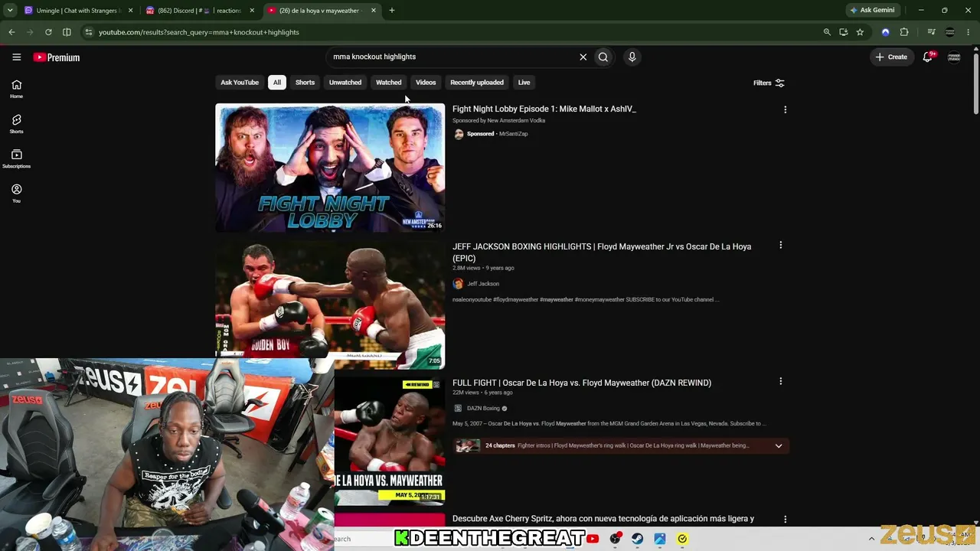The width and height of the screenshot is (980, 551).
Task: Open JEFF JACKSON BOXING HIGHLIGHTS video title
Action: [x=602, y=253]
